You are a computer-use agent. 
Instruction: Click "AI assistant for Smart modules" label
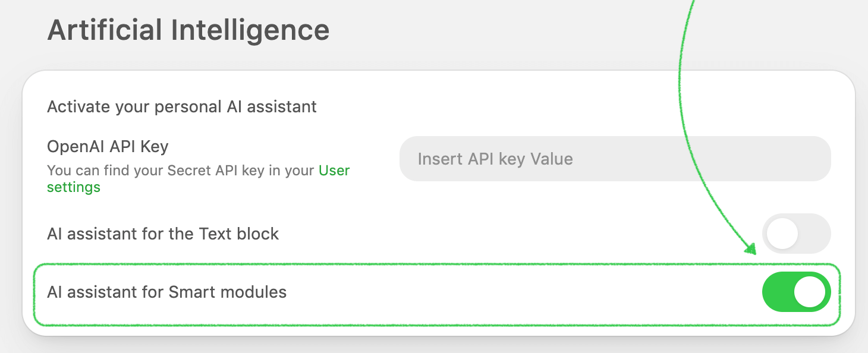[x=166, y=292]
